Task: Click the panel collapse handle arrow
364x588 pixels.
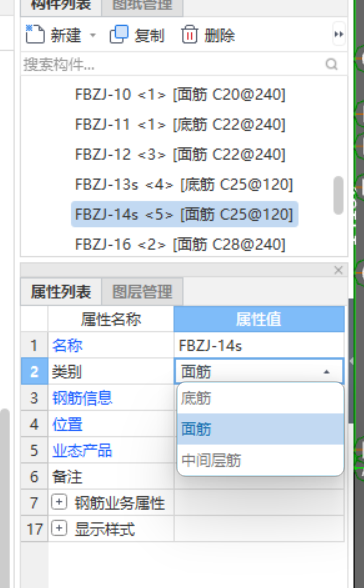Action: point(351,361)
